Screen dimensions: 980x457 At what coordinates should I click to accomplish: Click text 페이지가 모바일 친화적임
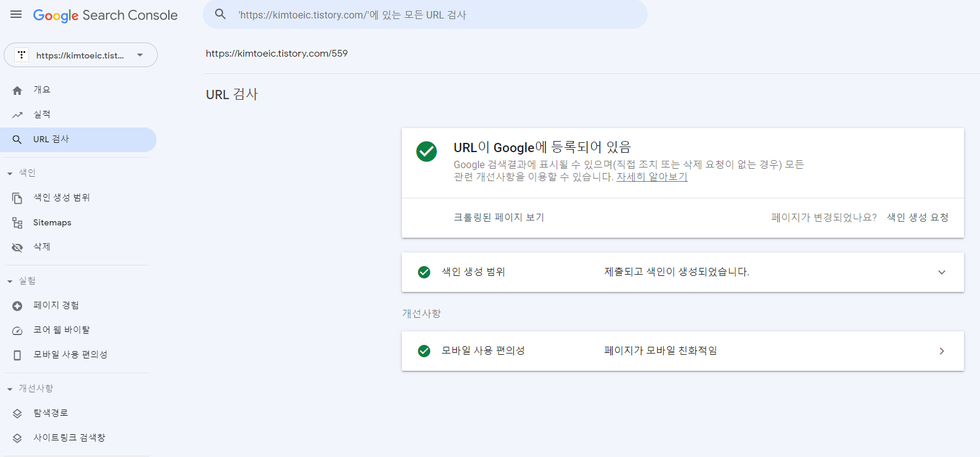[x=661, y=351]
